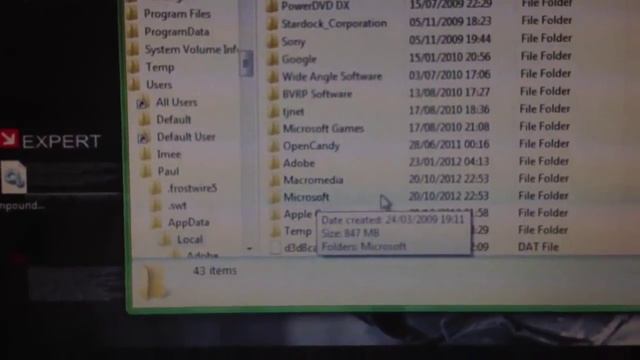Click the BVRP Software folder icon
This screenshot has width=640, height=360.
[x=273, y=94]
